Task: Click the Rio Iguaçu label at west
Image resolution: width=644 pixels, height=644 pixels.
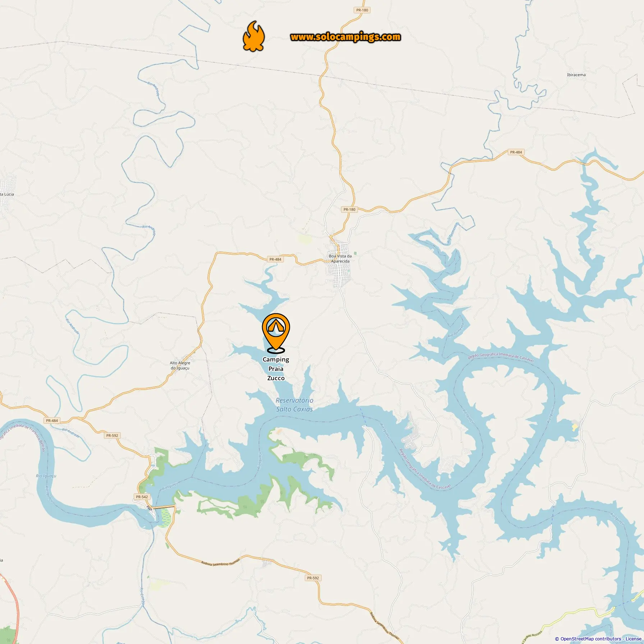Action: coord(46,476)
